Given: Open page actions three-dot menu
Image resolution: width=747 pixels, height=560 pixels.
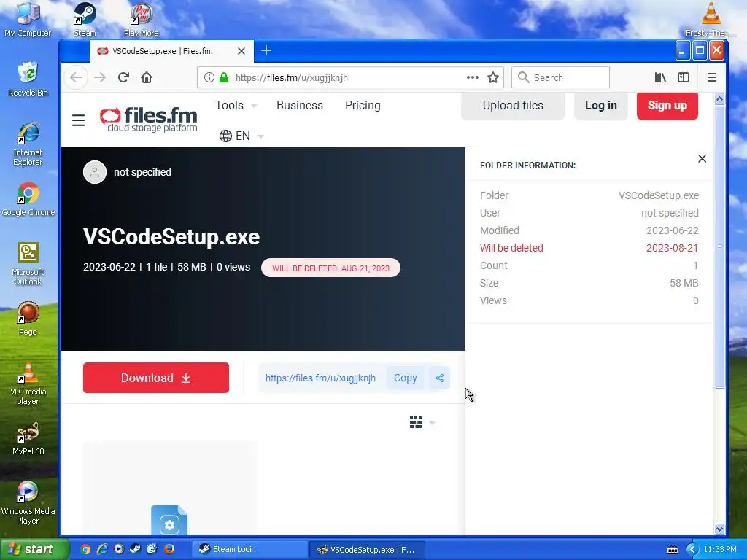Looking at the screenshot, I should tap(473, 77).
